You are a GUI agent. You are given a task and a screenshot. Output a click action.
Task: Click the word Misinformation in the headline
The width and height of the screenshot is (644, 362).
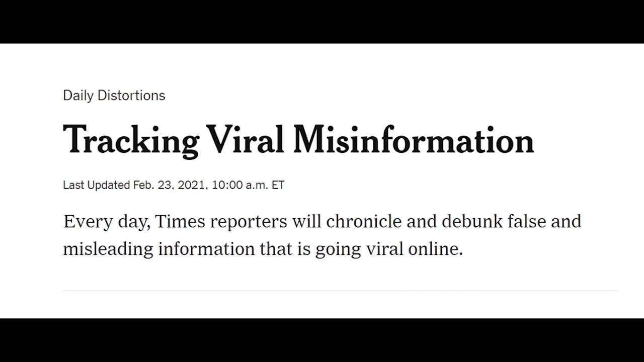414,139
